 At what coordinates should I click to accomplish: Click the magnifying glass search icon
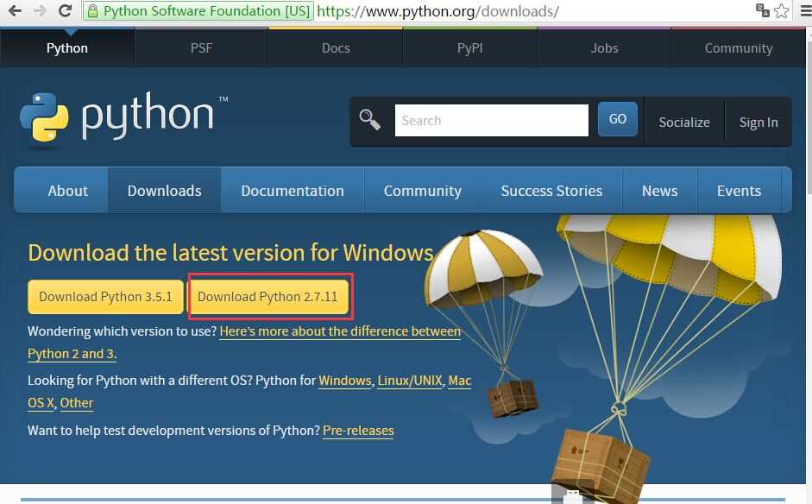pyautogui.click(x=369, y=120)
